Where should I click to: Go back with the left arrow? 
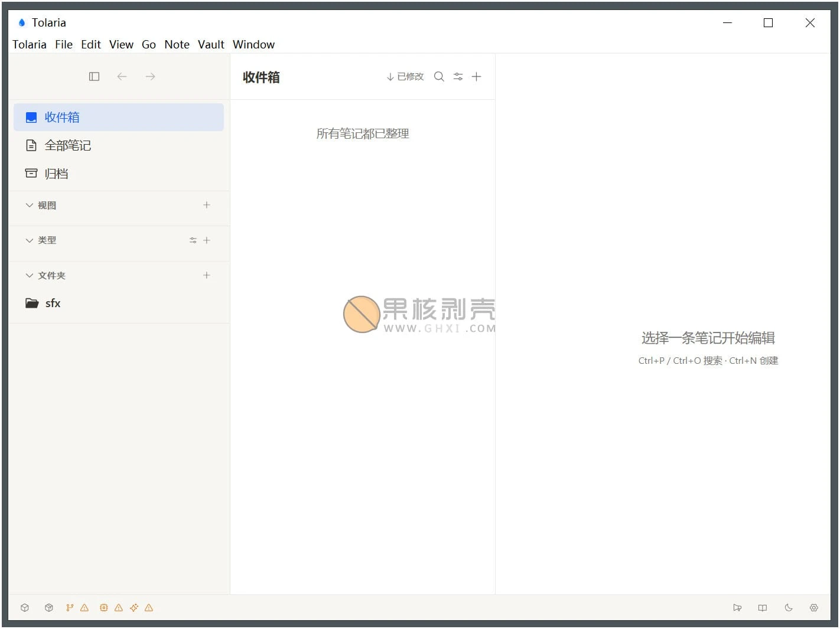click(122, 77)
